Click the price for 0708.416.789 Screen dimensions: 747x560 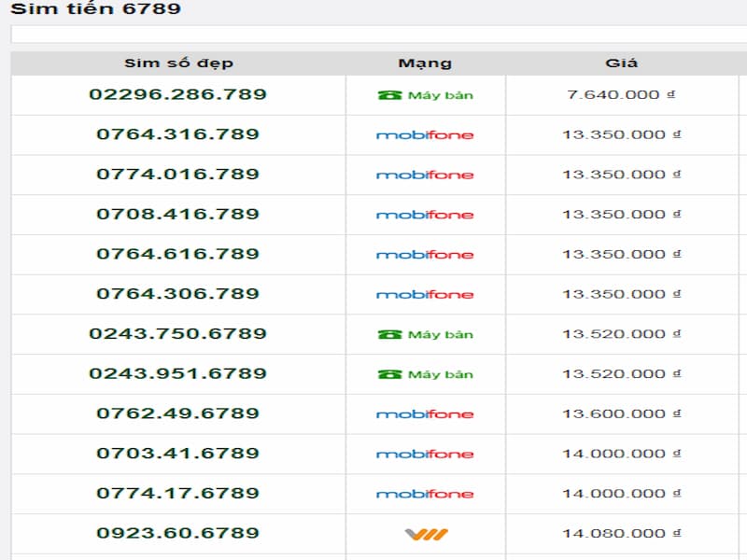click(621, 215)
